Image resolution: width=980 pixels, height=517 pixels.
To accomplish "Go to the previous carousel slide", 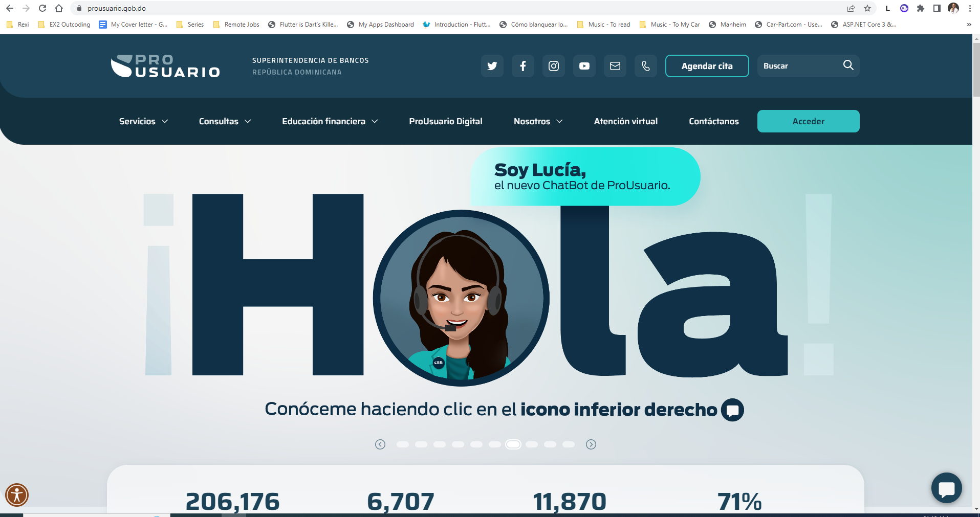I will pyautogui.click(x=380, y=444).
